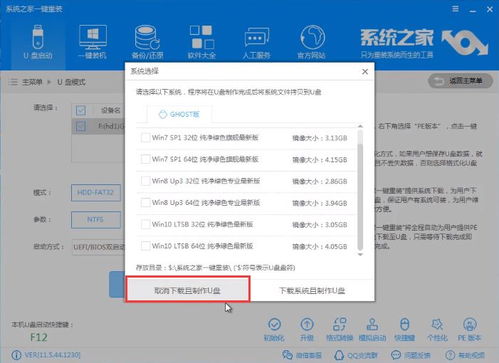The width and height of the screenshot is (499, 363).
Task: Visit the 官方网站 globe icon
Action: pos(311,42)
